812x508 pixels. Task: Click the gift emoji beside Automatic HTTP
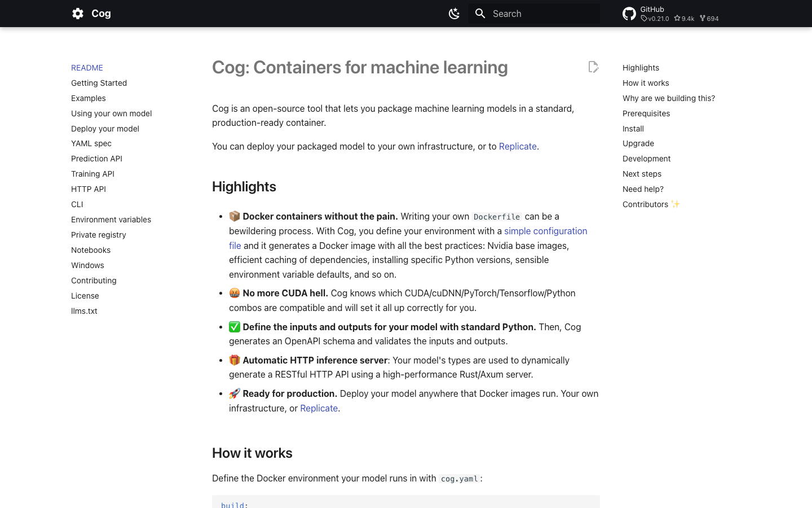pos(235,360)
